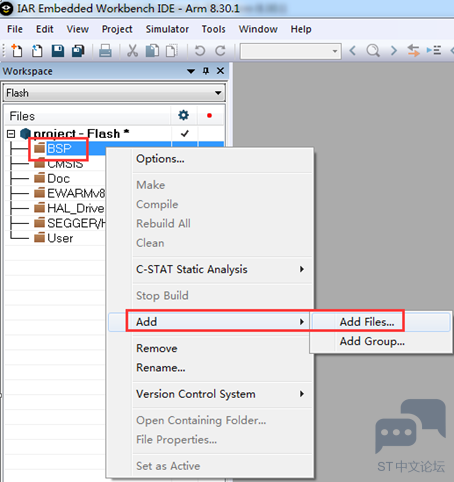Open the File menu
Viewport: 454px width, 482px height.
click(x=15, y=29)
